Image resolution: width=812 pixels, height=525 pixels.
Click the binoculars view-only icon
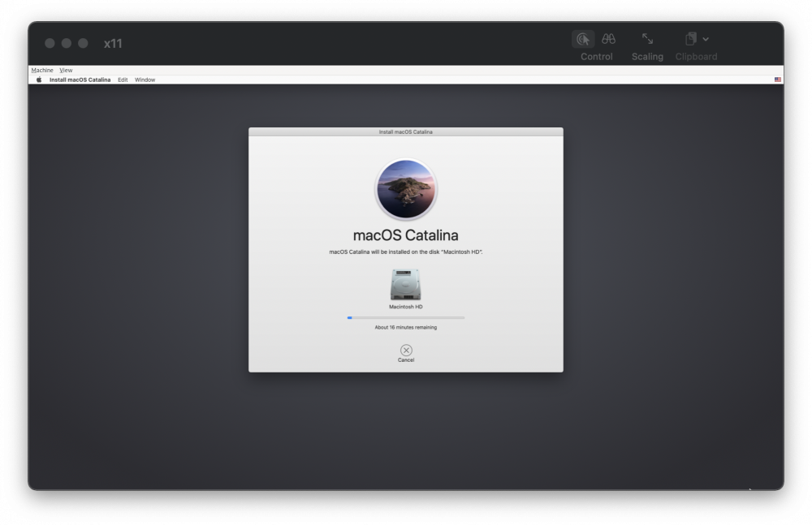608,39
